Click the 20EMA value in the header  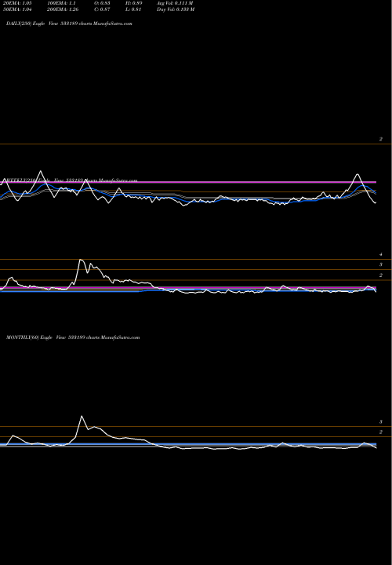(17, 3)
